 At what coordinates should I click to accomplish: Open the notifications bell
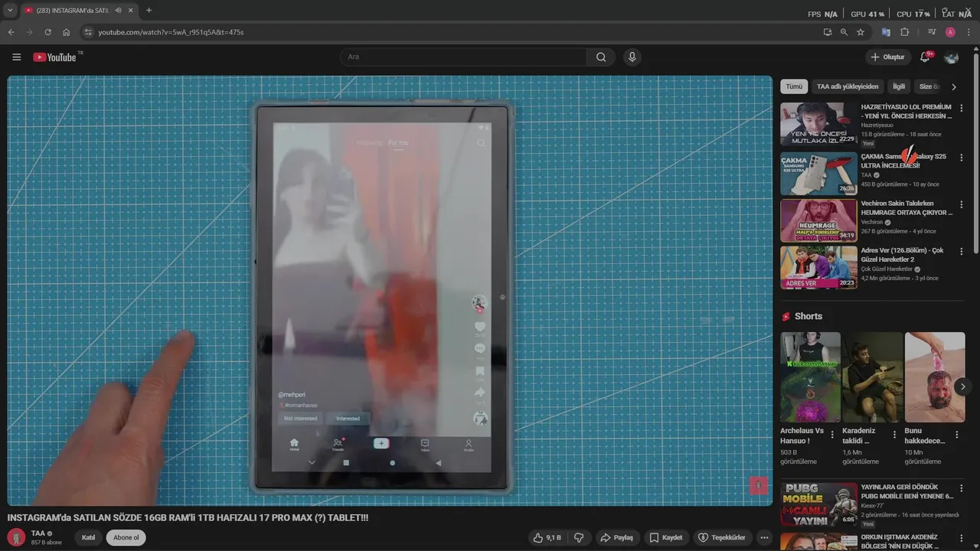click(x=926, y=57)
